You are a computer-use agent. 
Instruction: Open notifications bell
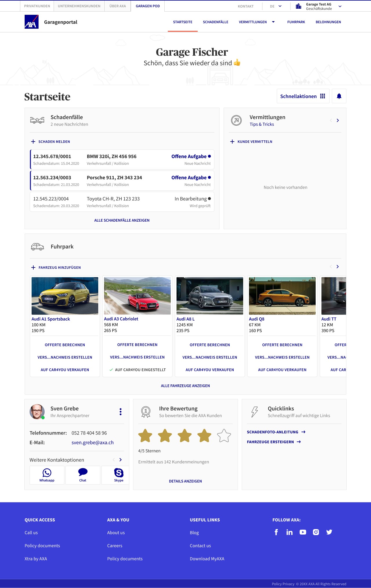click(x=339, y=96)
